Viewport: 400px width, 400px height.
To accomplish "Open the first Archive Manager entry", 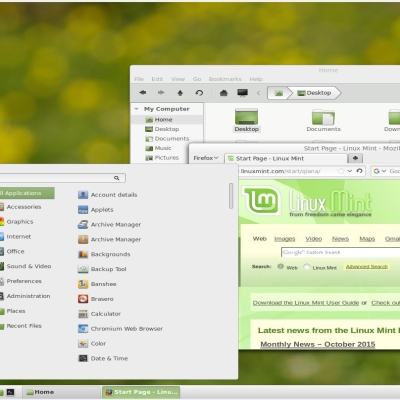I will click(x=109, y=224).
